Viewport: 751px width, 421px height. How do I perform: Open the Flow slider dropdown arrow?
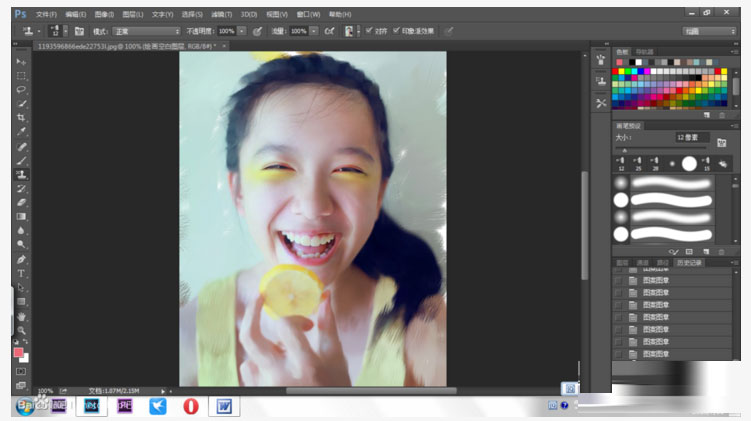[x=314, y=31]
